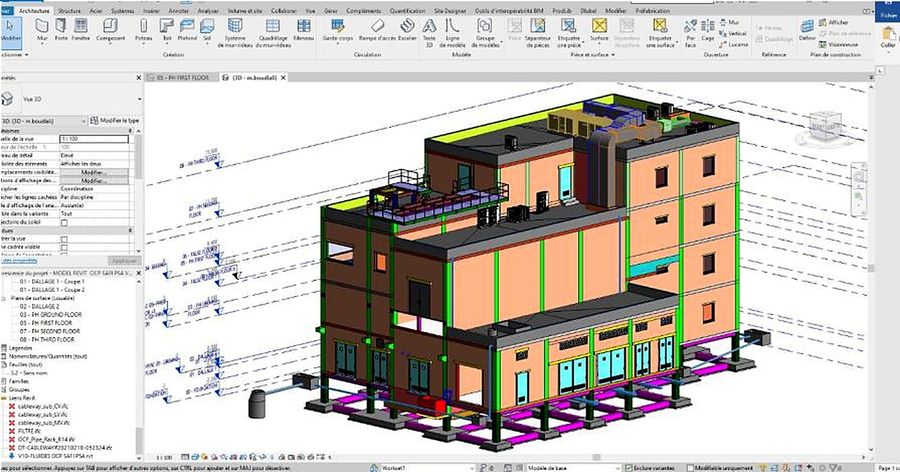Select the Quadrillage du mur-rideau tool

(273, 32)
